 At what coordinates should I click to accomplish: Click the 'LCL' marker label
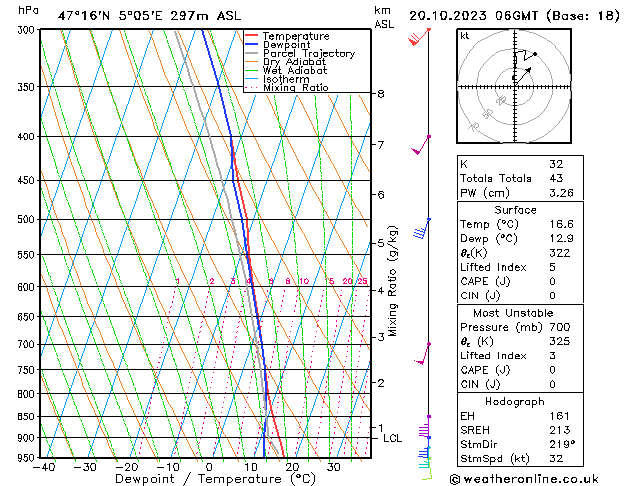(392, 438)
